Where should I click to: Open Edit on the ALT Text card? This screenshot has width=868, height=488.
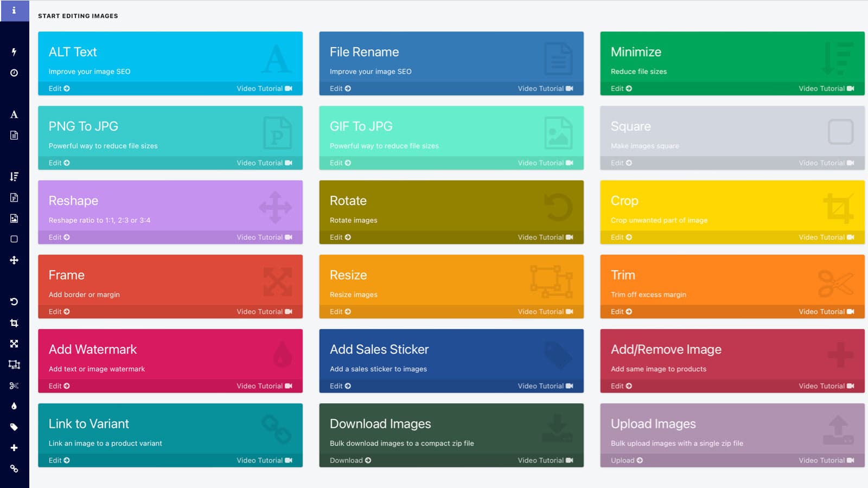58,88
